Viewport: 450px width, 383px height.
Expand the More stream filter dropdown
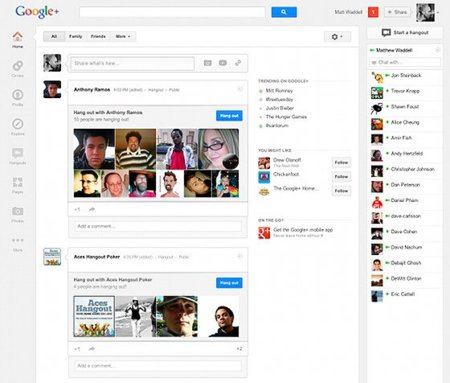pos(123,36)
